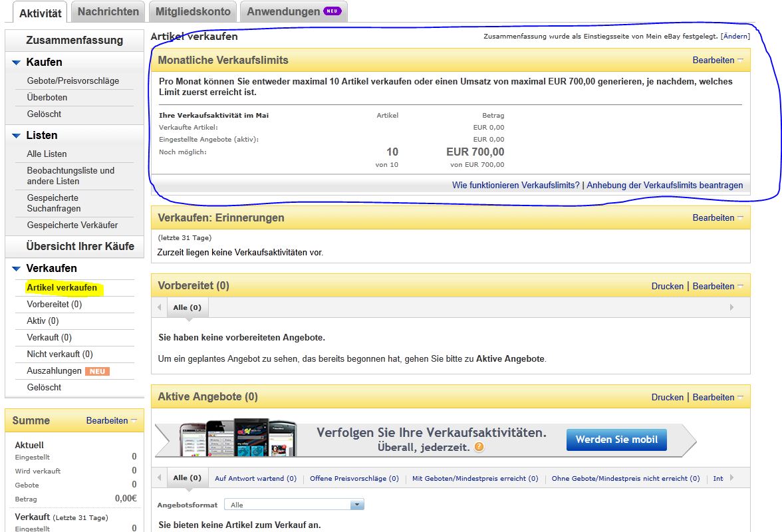The height and width of the screenshot is (532, 782).
Task: Click right scroll arrow in Vorbereitet tabs
Action: pos(731,308)
